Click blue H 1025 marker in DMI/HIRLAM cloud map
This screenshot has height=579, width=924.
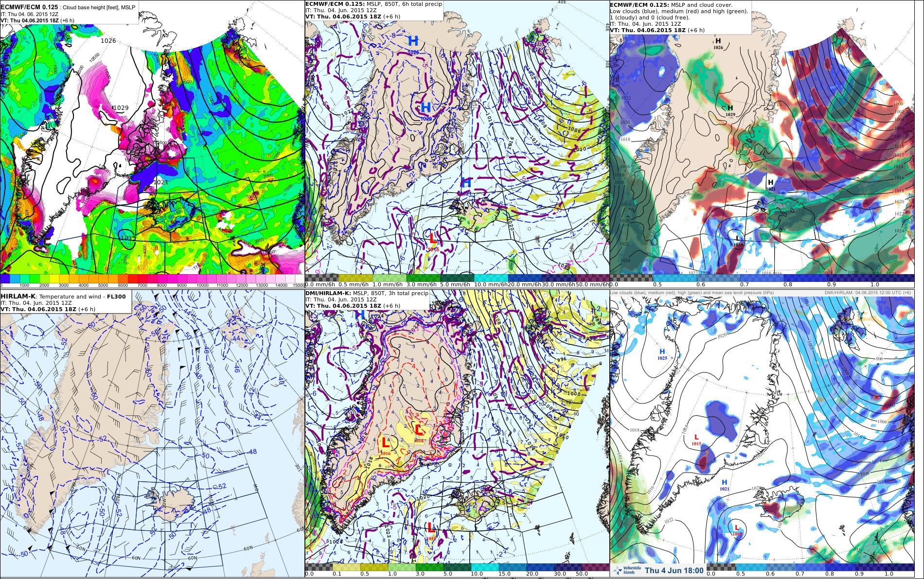pos(662,354)
